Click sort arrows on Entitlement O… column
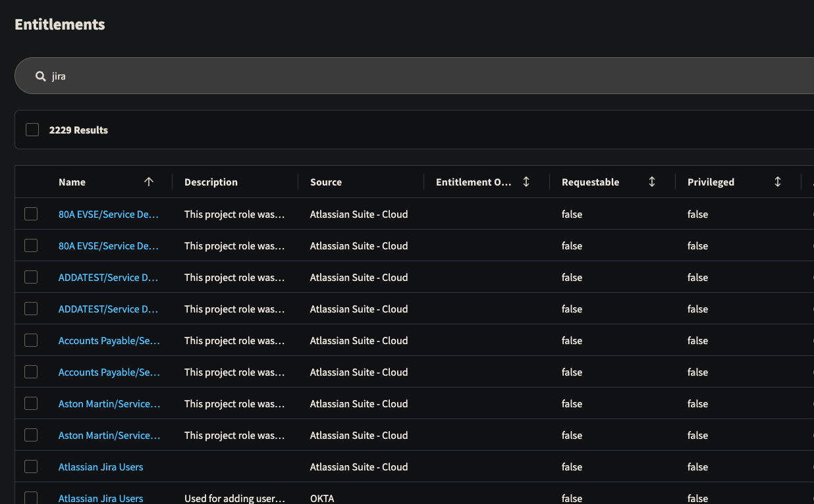This screenshot has height=504, width=814. 526,182
